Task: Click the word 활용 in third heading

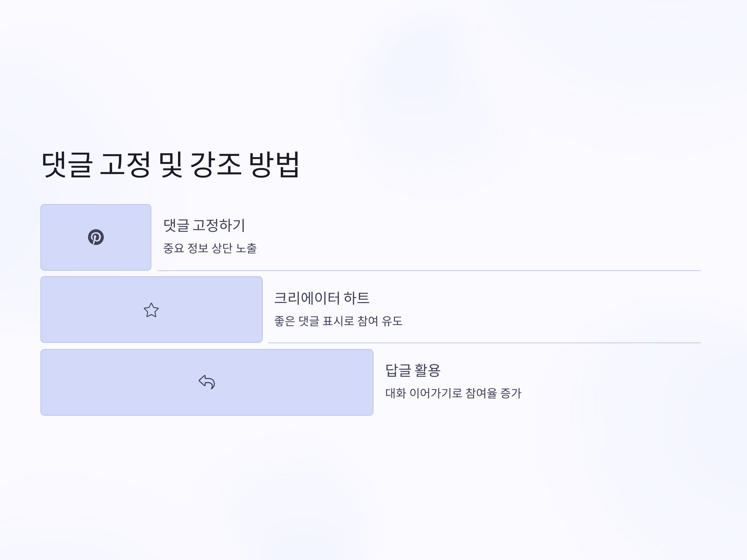Action: [427, 370]
